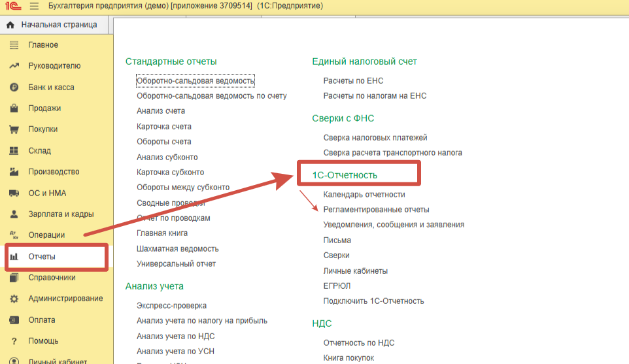Open the Главная книга report
This screenshot has height=364, width=629.
coord(162,233)
